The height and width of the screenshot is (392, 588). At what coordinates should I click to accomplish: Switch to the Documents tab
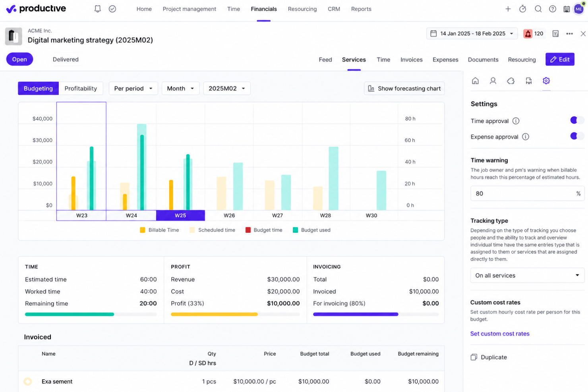coord(483,60)
